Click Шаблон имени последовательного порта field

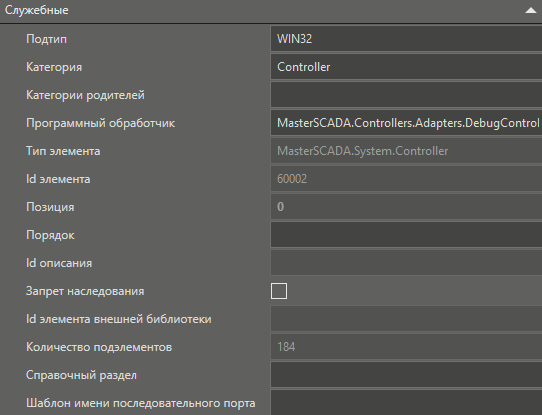[406, 403]
